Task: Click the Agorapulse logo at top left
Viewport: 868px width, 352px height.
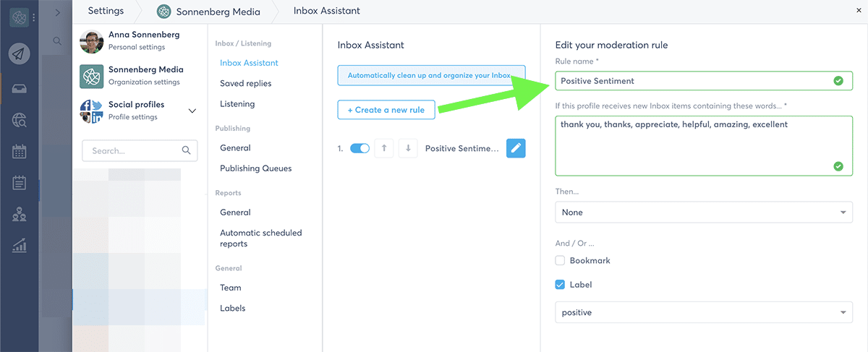Action: (x=18, y=17)
